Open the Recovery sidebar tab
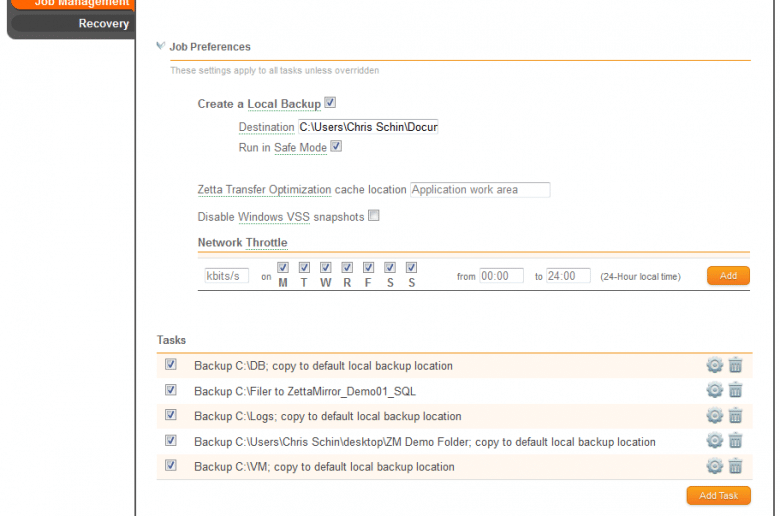Image resolution: width=780 pixels, height=516 pixels. point(73,23)
